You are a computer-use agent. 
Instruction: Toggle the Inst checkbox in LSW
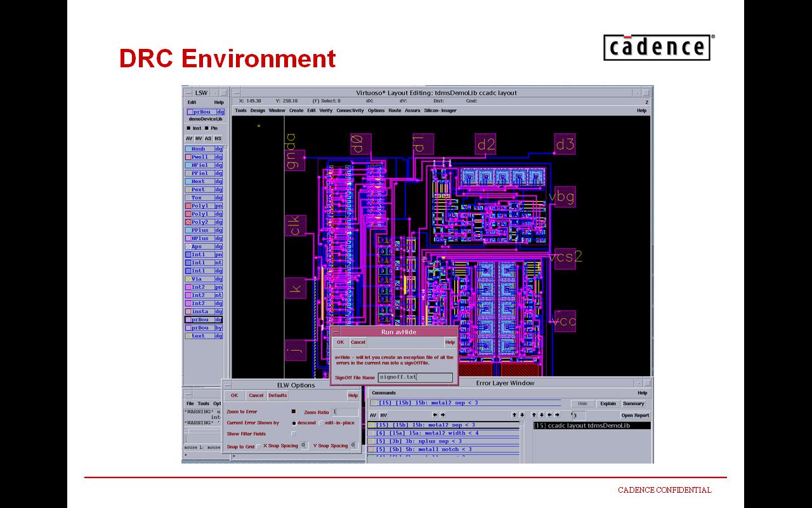click(x=188, y=128)
